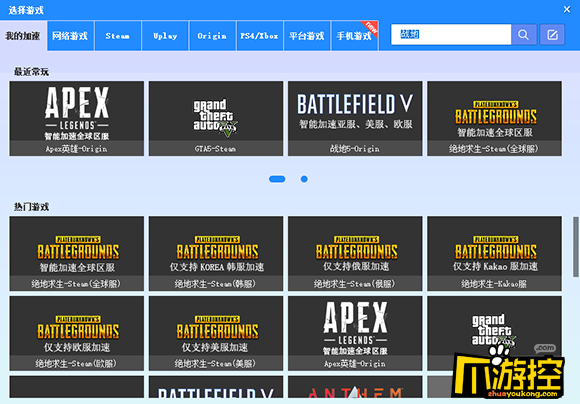Screen dimensions: 580x404
Task: Open the 平台游戏 tab
Action: (x=307, y=36)
